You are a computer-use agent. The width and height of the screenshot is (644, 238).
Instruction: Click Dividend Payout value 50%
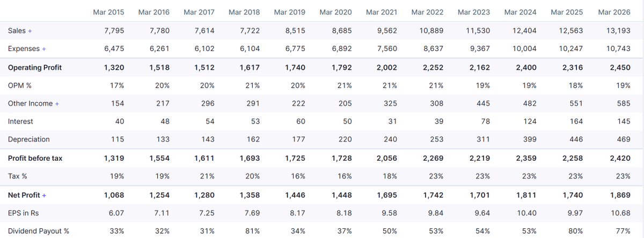[391, 232]
